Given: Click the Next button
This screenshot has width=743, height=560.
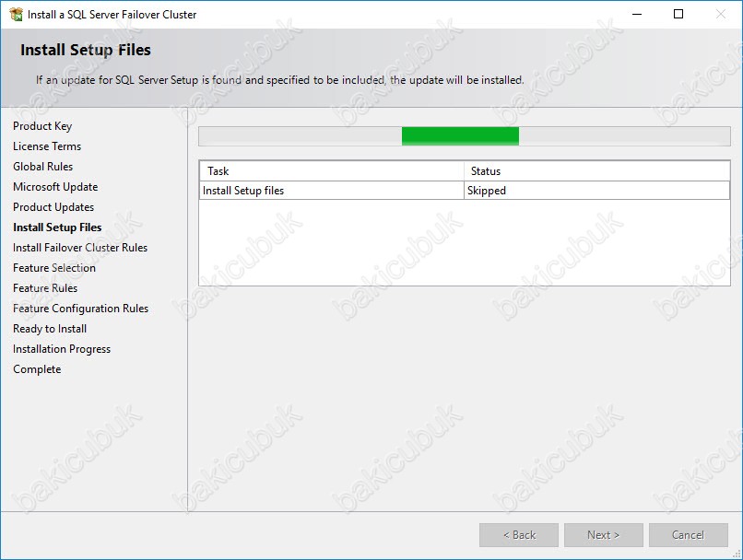Looking at the screenshot, I should pyautogui.click(x=603, y=535).
